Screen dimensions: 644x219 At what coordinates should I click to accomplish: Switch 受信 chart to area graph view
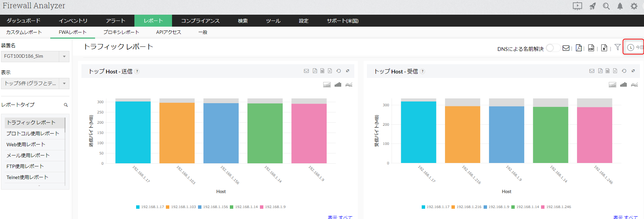pyautogui.click(x=612, y=85)
